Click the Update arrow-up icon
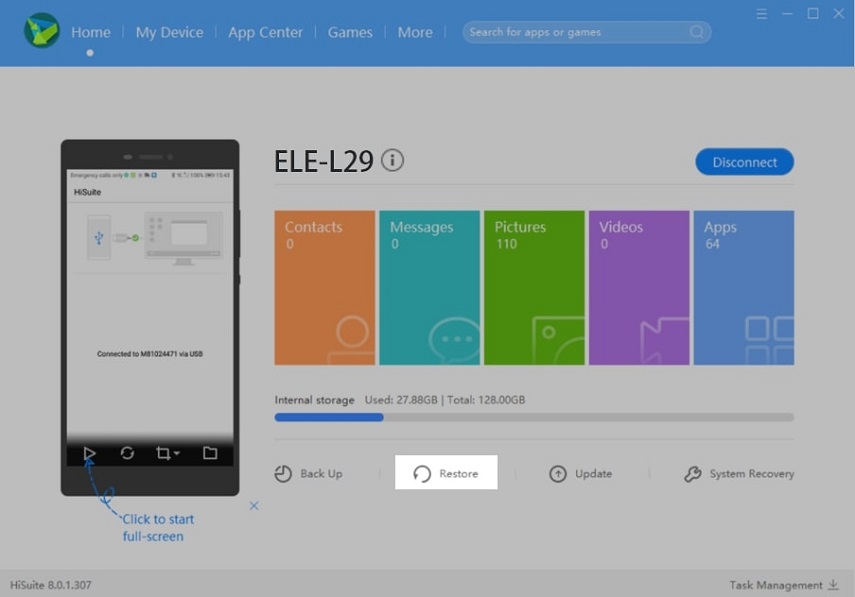 point(557,474)
